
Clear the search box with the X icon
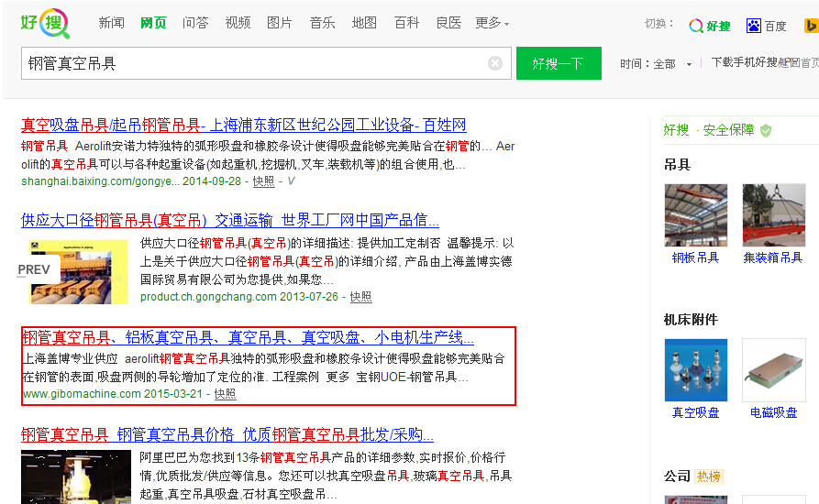tap(495, 63)
